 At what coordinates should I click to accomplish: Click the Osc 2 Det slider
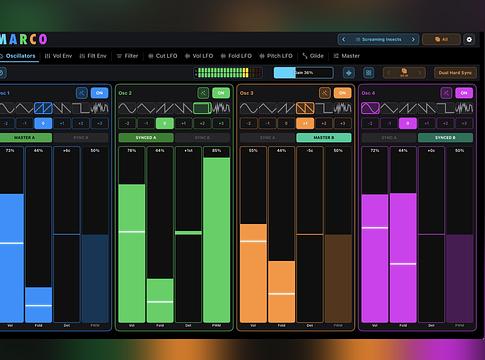[188, 234]
